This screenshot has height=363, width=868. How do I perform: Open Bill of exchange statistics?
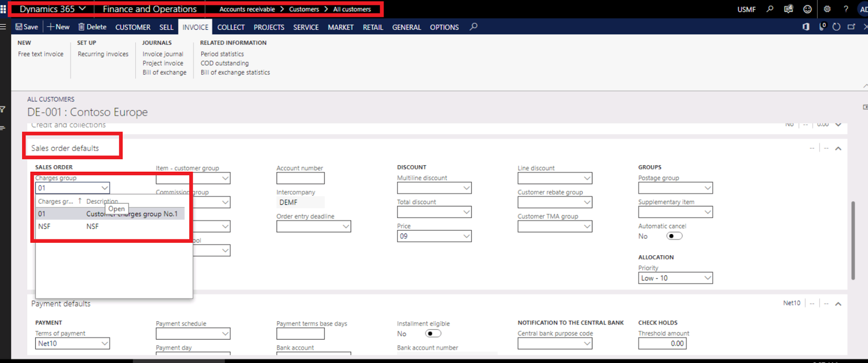(235, 73)
